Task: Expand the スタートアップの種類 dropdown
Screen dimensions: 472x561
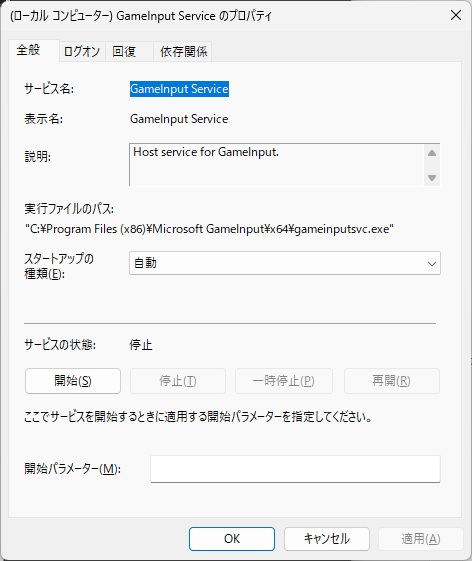Action: point(285,263)
